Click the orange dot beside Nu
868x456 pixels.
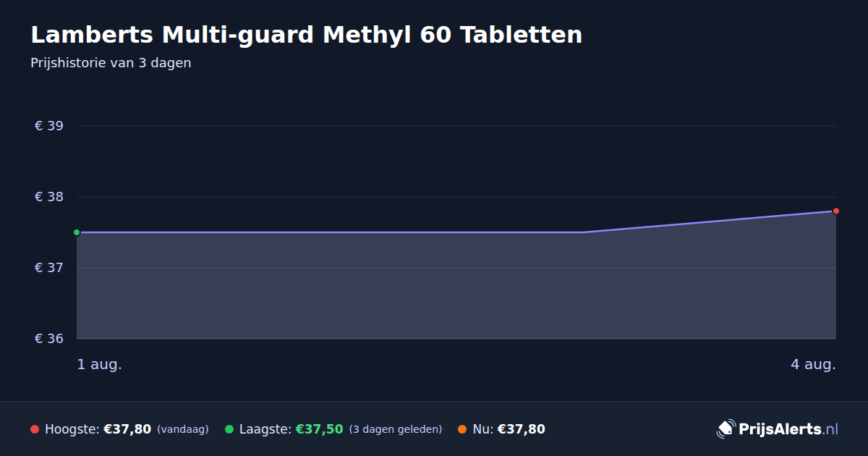click(x=462, y=429)
